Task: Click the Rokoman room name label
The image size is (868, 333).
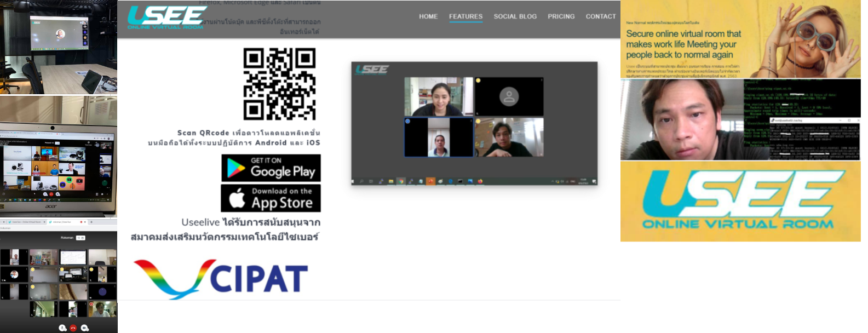Action: coord(67,238)
